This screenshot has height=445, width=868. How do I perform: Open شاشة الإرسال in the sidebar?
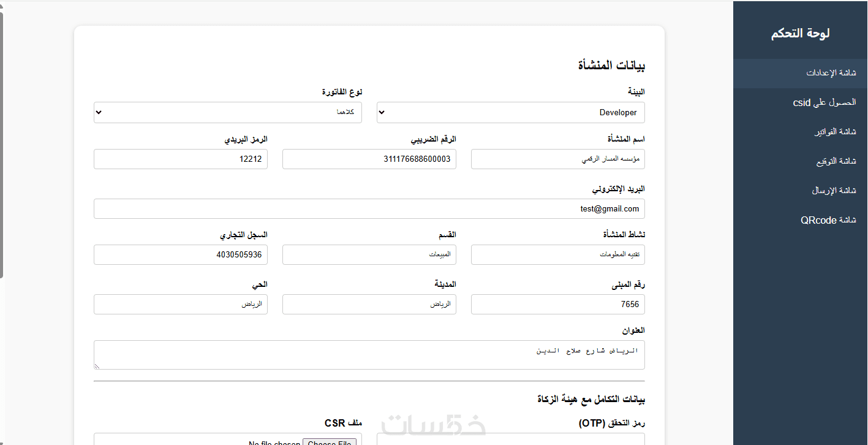click(x=800, y=191)
